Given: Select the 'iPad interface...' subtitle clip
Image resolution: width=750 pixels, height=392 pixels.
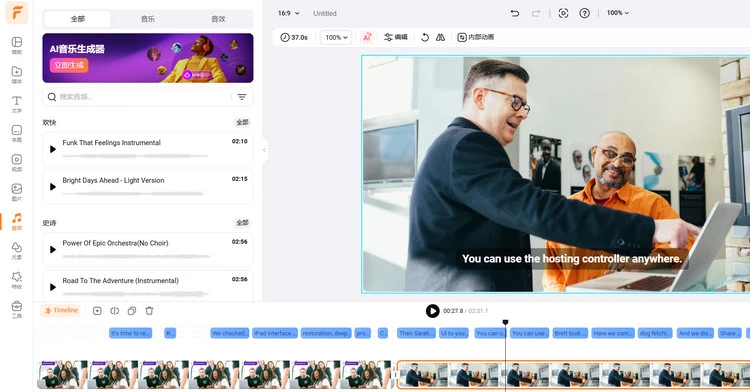Looking at the screenshot, I should pyautogui.click(x=275, y=333).
